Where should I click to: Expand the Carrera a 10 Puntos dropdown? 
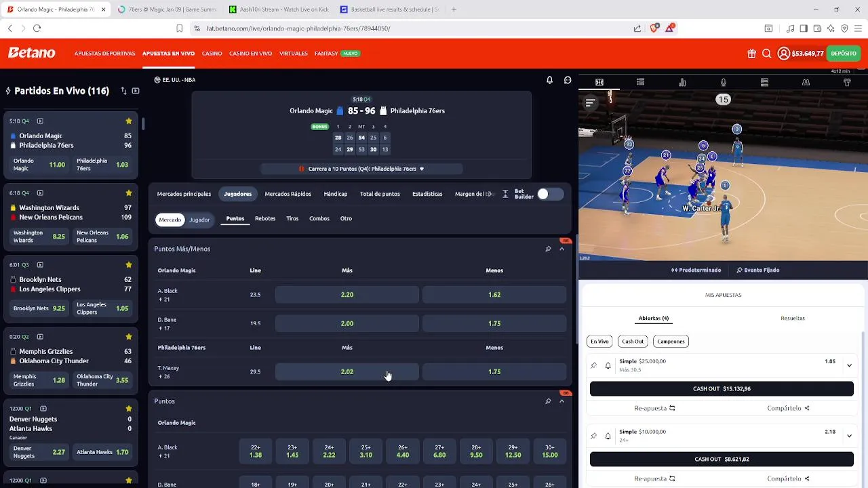pos(361,169)
